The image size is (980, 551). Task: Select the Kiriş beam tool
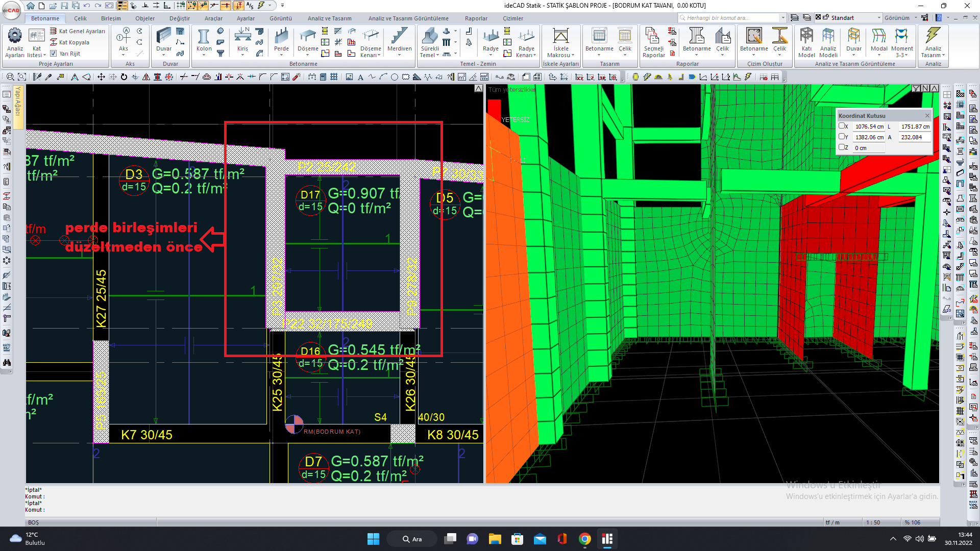pos(242,42)
